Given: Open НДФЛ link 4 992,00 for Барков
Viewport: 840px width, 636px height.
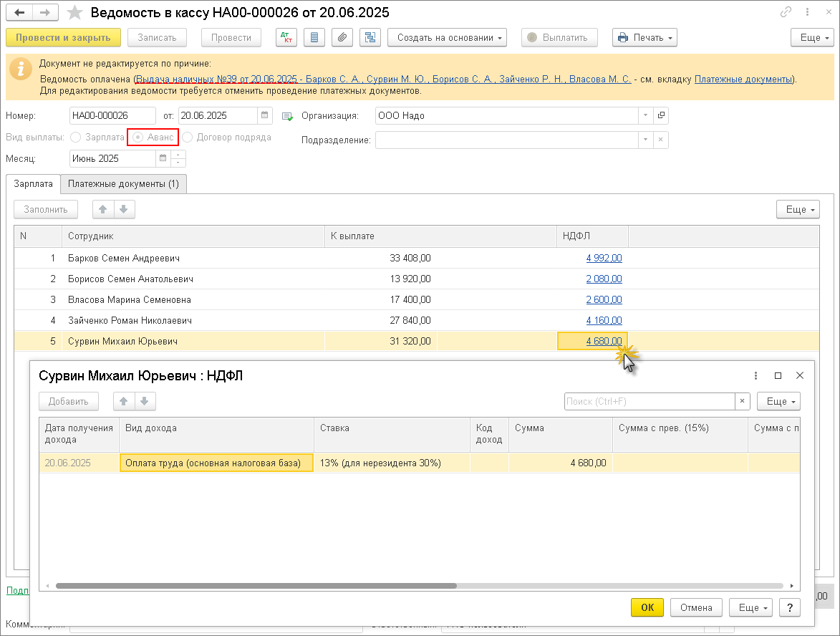Looking at the screenshot, I should [604, 259].
